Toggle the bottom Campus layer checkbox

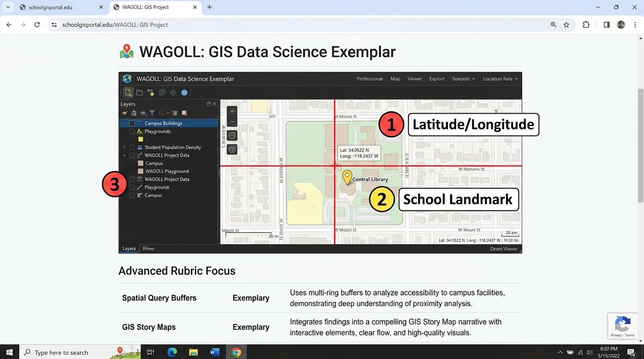point(132,195)
